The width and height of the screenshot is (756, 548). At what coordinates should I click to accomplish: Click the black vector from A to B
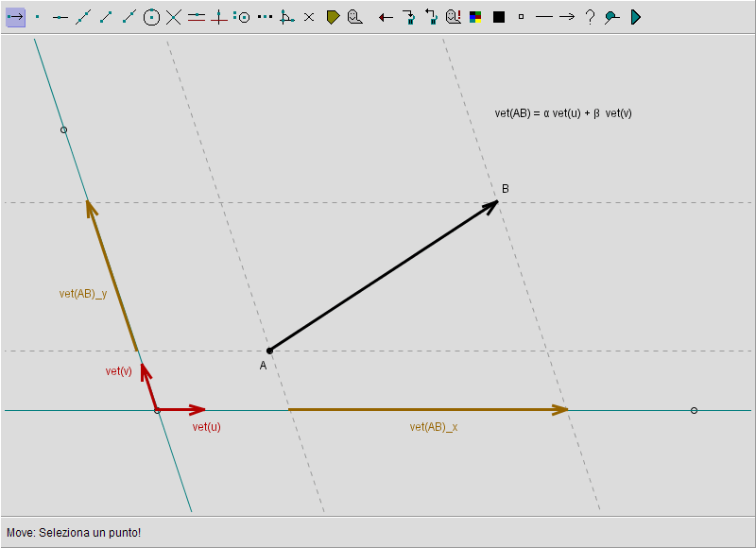coord(384,276)
